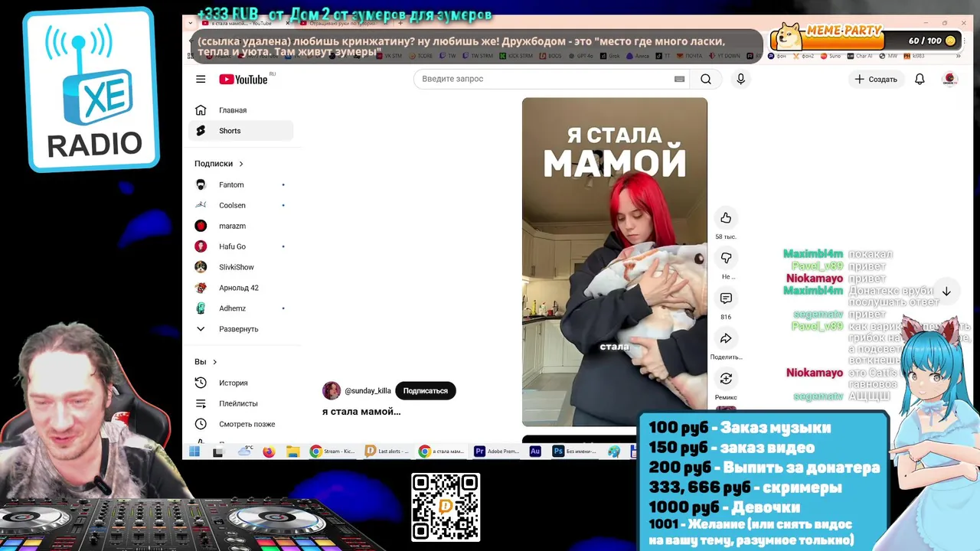Image resolution: width=980 pixels, height=551 pixels.
Task: Open the account avatar menu
Action: pyautogui.click(x=949, y=79)
